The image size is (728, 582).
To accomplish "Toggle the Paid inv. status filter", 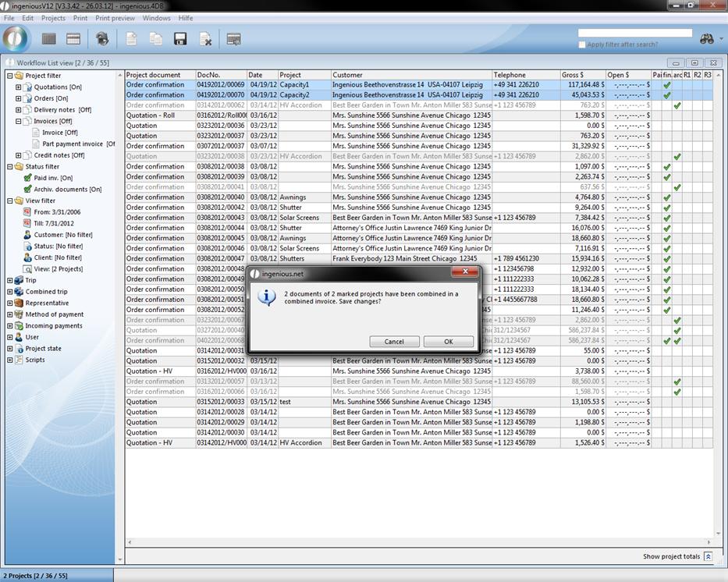I will coord(28,178).
